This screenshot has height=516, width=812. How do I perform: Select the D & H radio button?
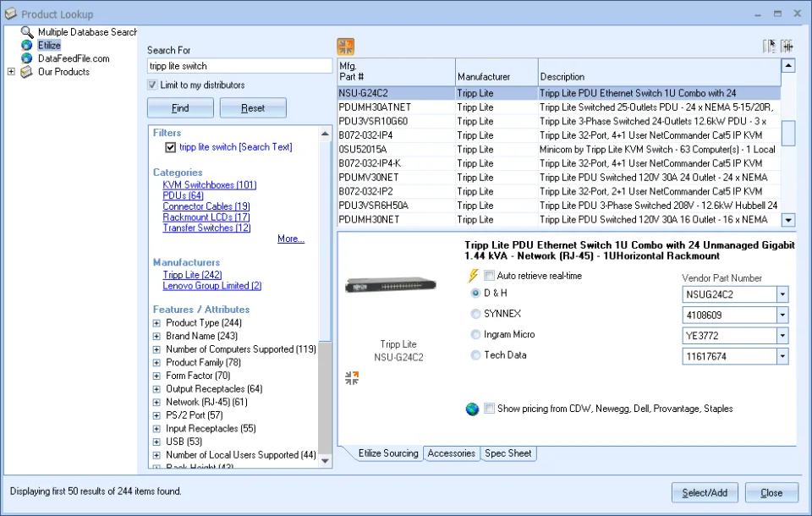click(x=475, y=294)
